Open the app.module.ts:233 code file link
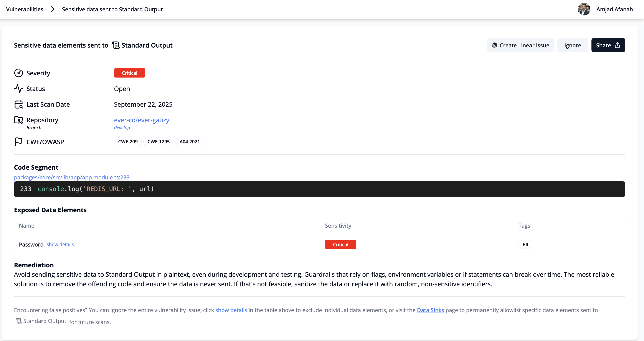The width and height of the screenshot is (644, 341). 72,177
